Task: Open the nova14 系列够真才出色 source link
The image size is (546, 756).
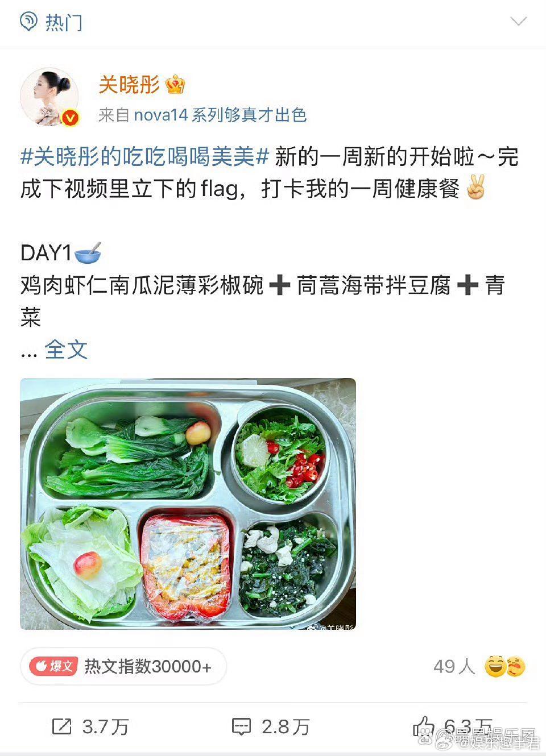Action: [220, 115]
